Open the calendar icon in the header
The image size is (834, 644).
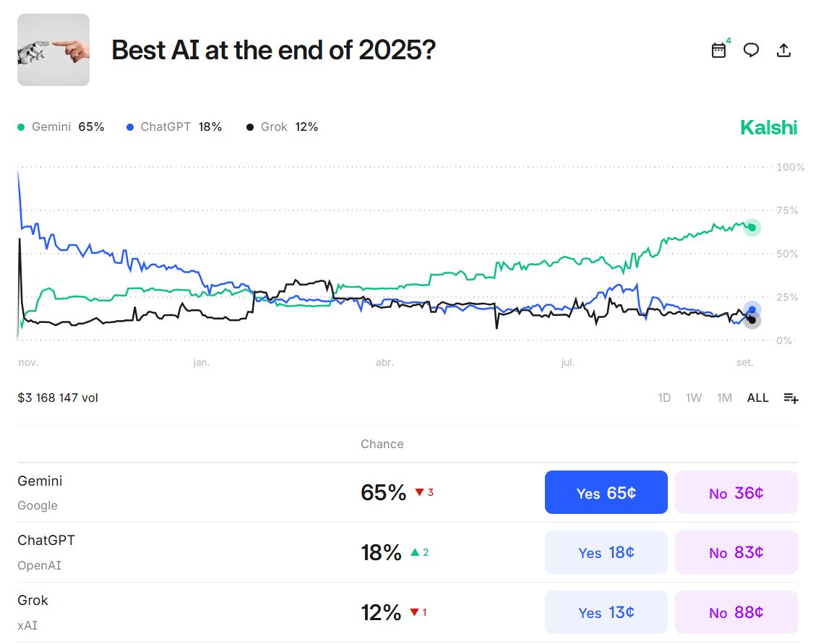click(x=718, y=50)
